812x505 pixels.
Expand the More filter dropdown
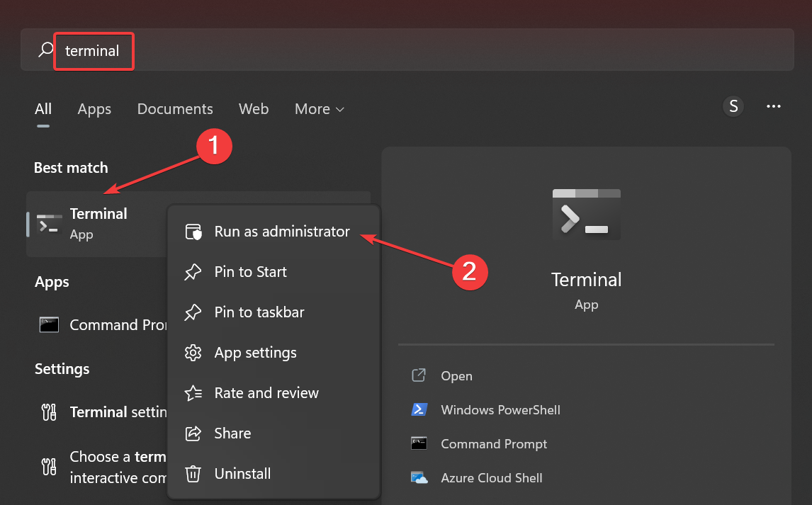pyautogui.click(x=320, y=109)
